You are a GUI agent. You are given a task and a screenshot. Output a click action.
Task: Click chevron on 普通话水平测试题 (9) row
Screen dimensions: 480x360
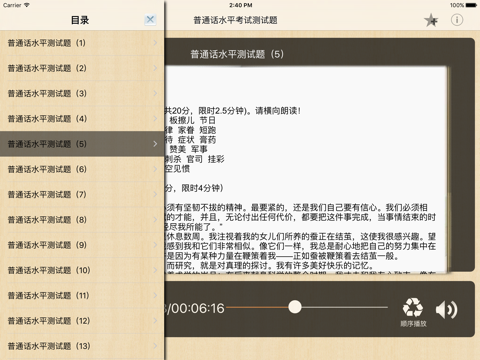155,245
